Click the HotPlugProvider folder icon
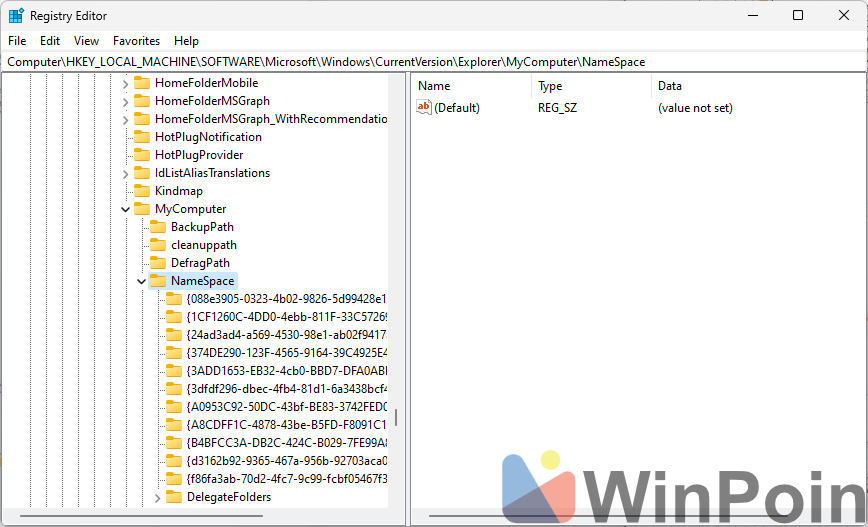Screen dimensions: 868x527 pyautogui.click(x=142, y=155)
